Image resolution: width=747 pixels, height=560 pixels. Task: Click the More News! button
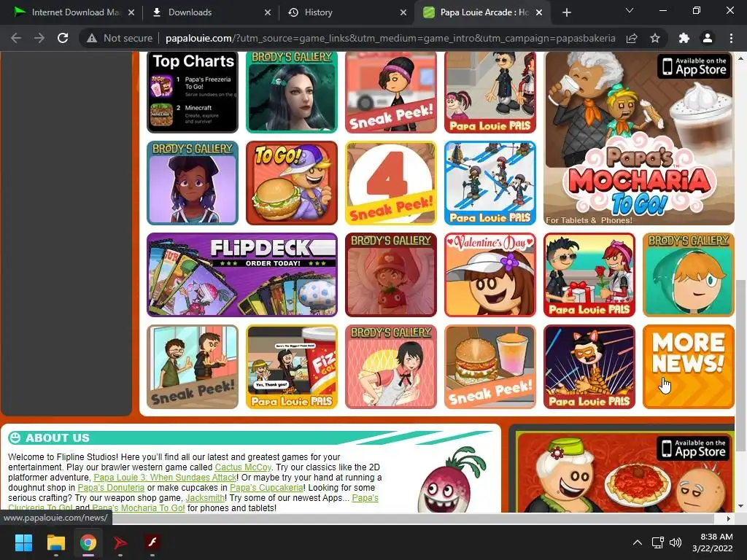click(x=688, y=367)
